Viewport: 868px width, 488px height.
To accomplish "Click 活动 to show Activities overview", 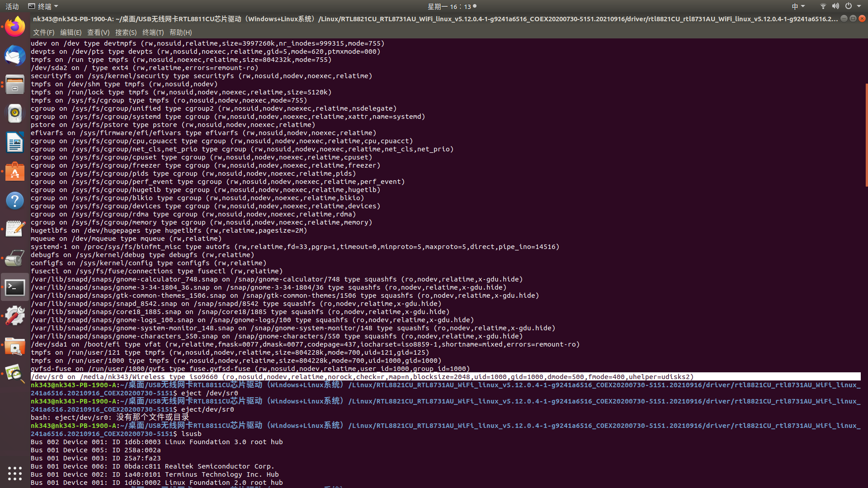I will 11,6.
